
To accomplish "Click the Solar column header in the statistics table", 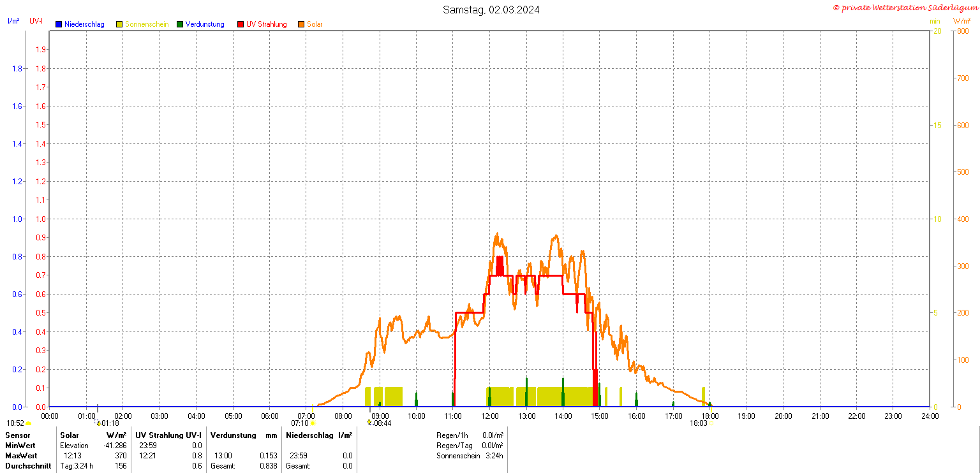I will (70, 435).
